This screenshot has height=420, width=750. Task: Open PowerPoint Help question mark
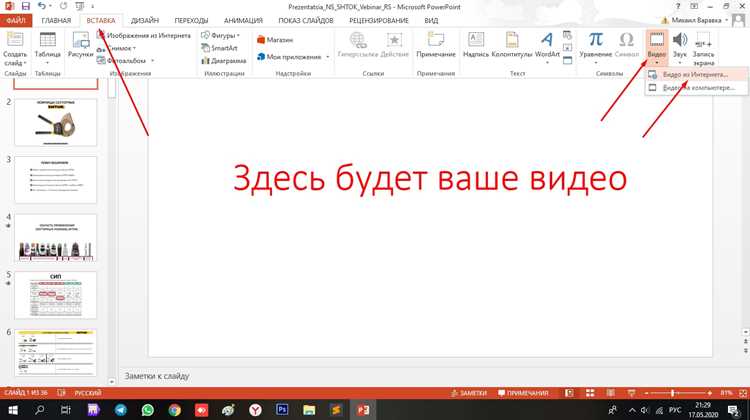(x=677, y=6)
